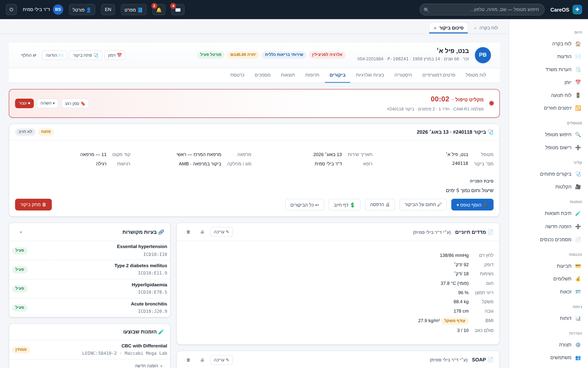Image resolution: width=588 pixels, height=368 pixels.
Task: Click the power logout icon
Action: point(11,10)
